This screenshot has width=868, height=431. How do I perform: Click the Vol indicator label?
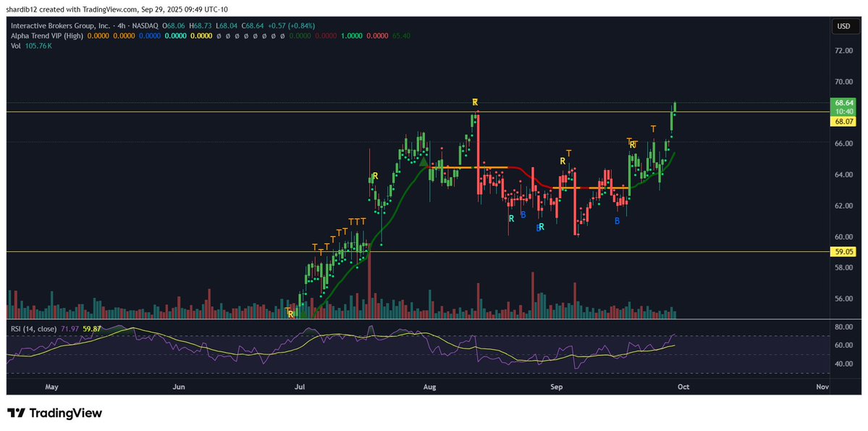pos(16,46)
